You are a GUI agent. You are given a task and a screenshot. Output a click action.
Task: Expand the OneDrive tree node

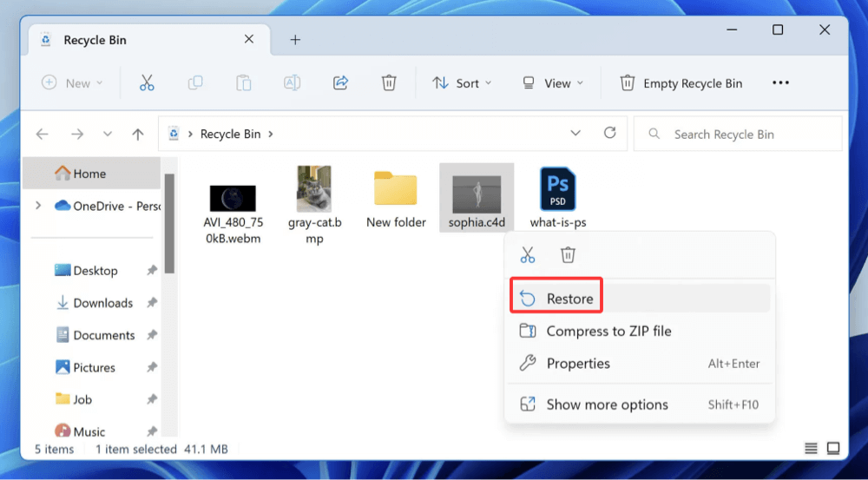pyautogui.click(x=38, y=206)
